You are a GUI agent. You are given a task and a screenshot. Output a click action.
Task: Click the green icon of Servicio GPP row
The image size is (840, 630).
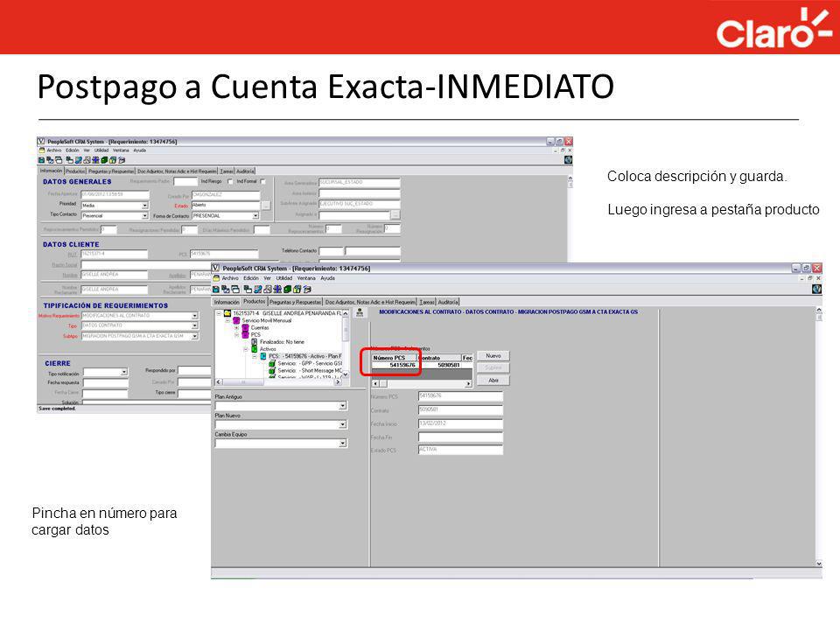(271, 363)
